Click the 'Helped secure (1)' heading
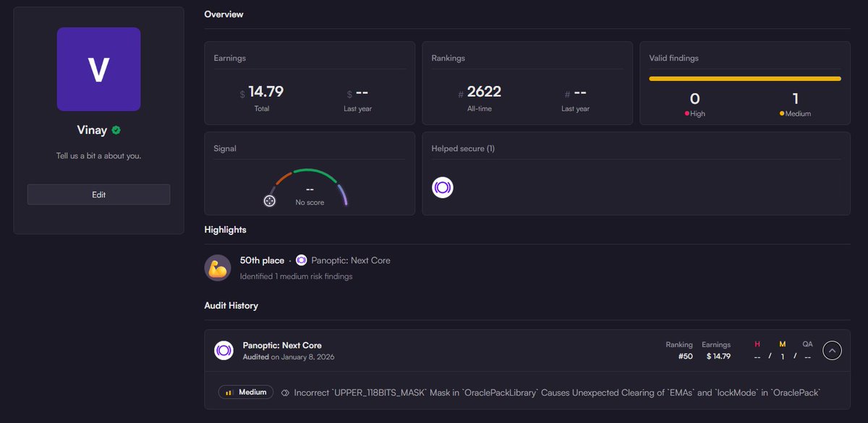 463,148
